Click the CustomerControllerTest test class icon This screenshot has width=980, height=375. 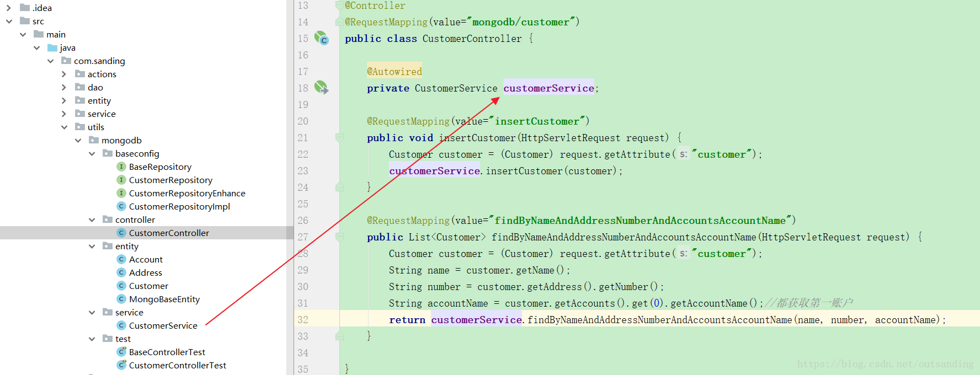[x=121, y=365]
